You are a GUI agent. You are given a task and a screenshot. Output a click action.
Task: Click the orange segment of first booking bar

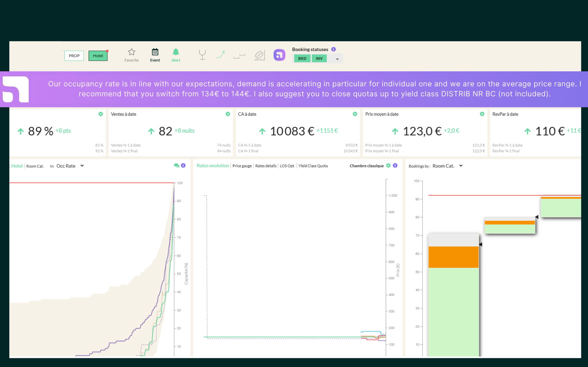[454, 257]
